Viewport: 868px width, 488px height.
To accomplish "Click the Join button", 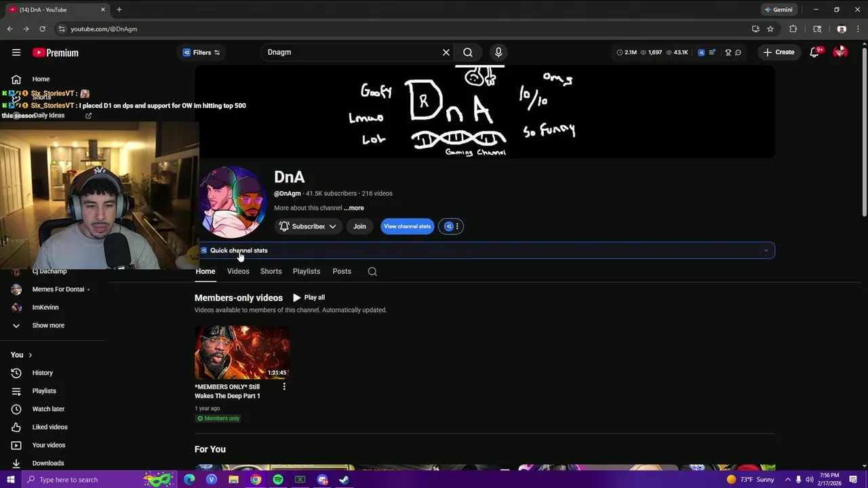I will click(359, 226).
